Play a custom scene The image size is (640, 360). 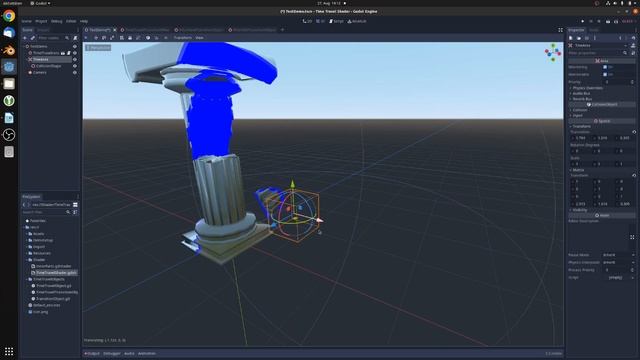point(616,21)
